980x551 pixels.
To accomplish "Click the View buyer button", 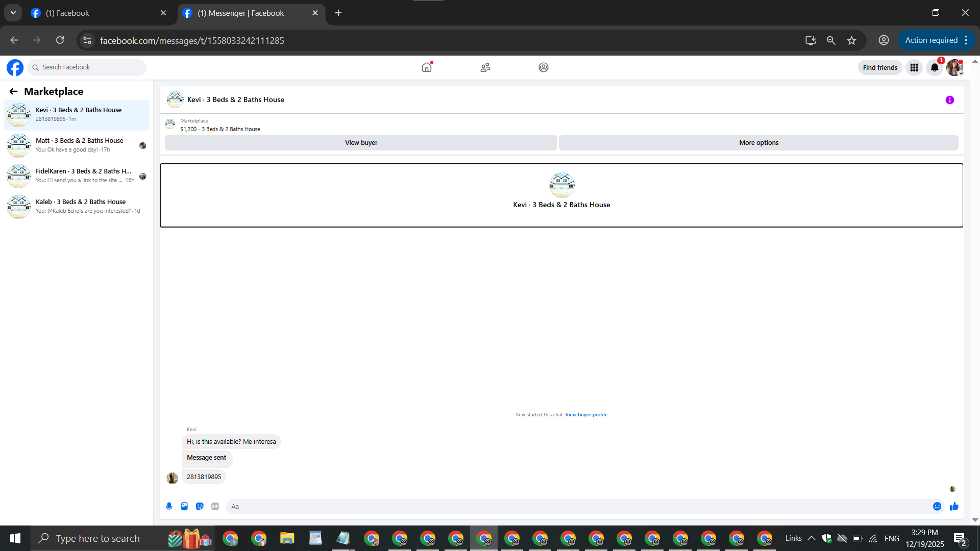I will pos(361,143).
